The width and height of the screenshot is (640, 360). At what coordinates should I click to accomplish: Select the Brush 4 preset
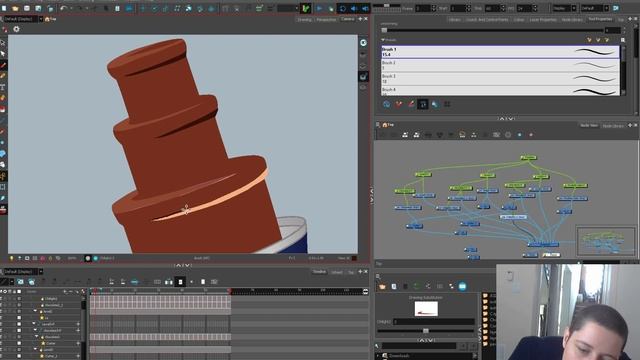coord(500,91)
